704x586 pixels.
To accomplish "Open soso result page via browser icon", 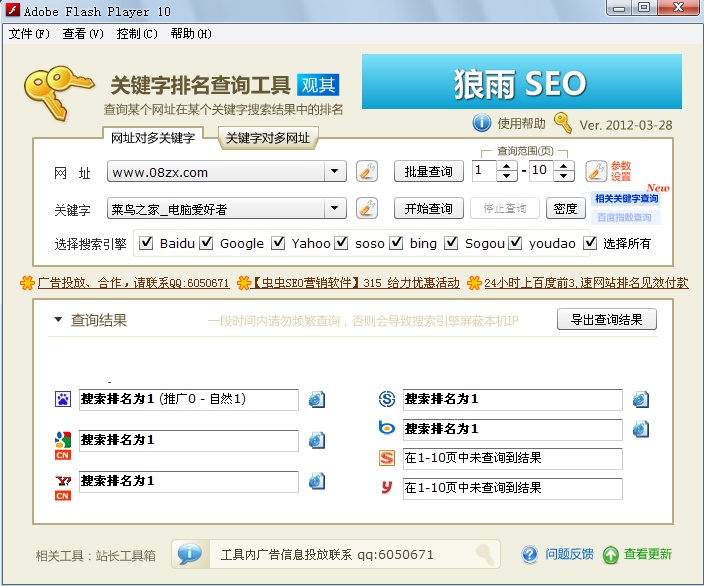I will pos(641,399).
